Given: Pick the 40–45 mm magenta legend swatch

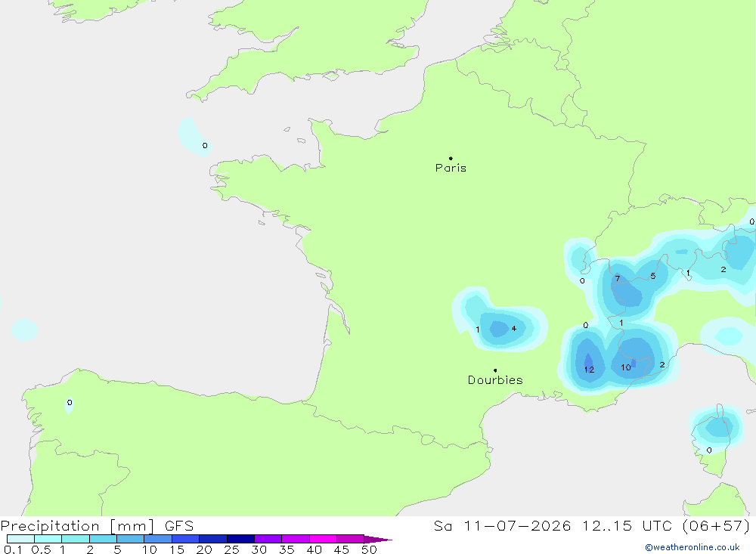Looking at the screenshot, I should click(323, 539).
